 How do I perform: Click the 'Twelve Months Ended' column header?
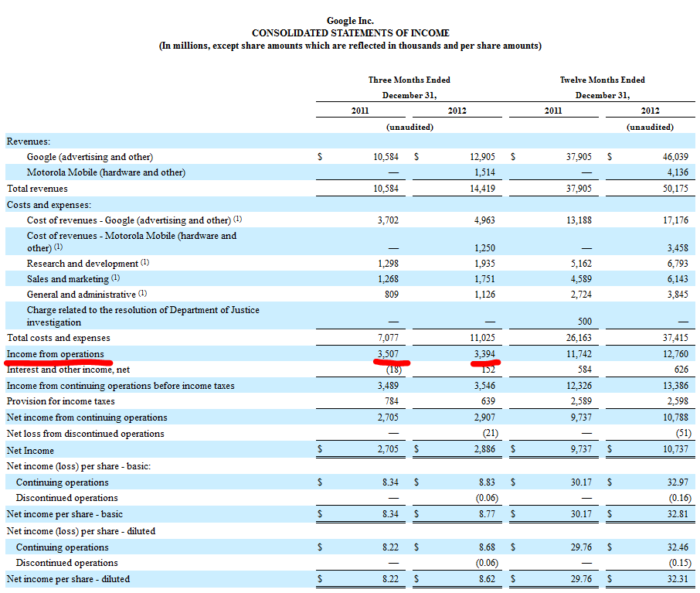[602, 80]
